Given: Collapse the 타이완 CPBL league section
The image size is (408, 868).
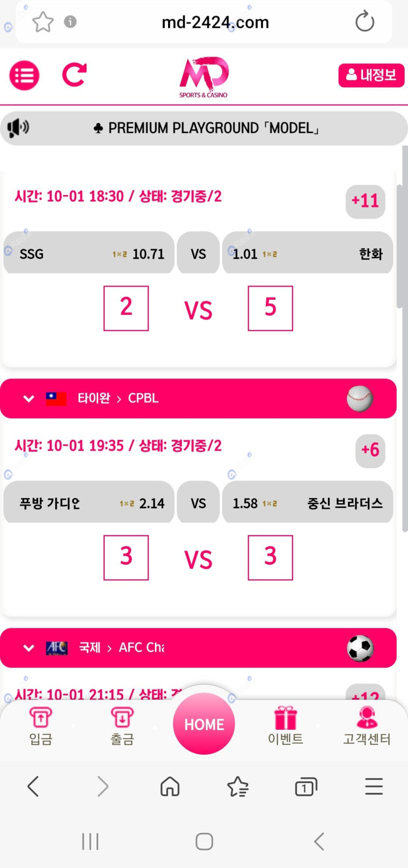Looking at the screenshot, I should tap(29, 399).
